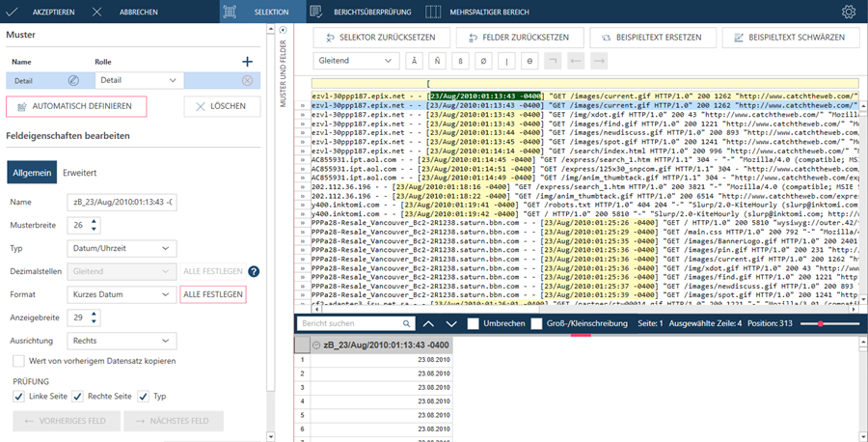Uncheck the Linke Seite checkbox

[19, 396]
